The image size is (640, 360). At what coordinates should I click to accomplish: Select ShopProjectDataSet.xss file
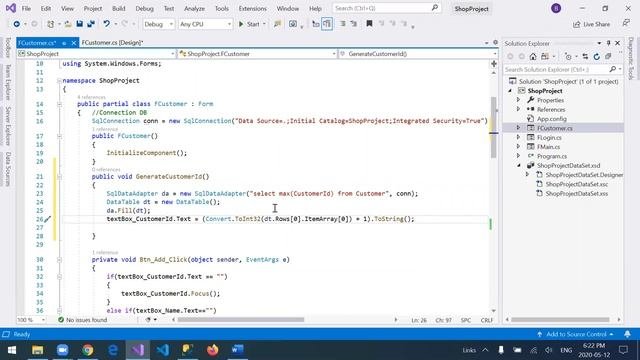[576, 193]
